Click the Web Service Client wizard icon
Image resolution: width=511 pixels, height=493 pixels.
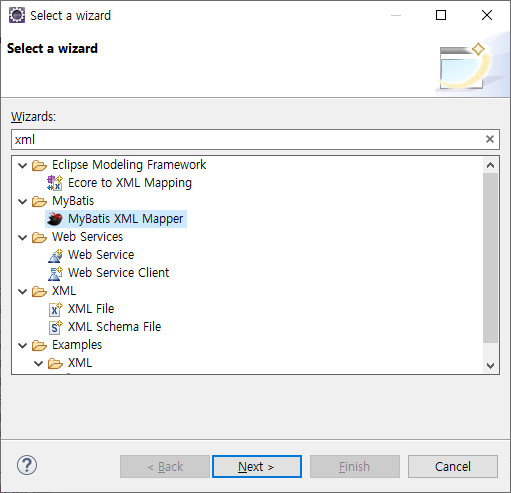click(55, 273)
